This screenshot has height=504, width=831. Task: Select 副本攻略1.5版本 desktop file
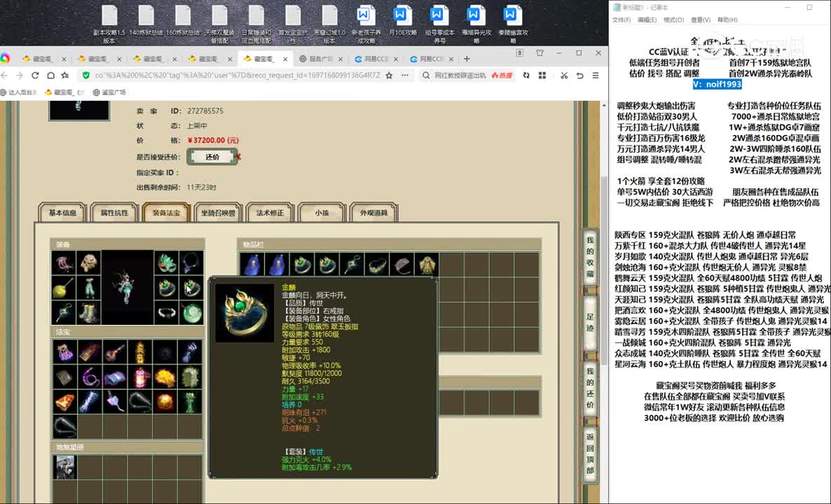109,24
